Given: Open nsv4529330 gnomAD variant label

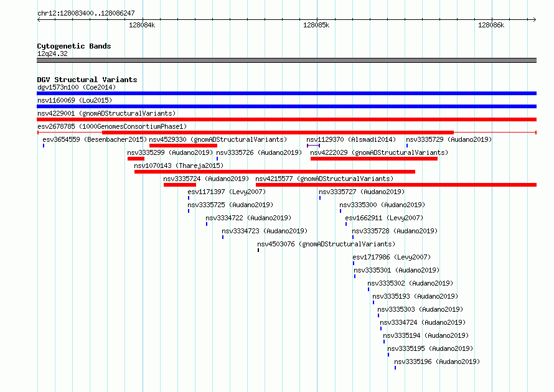Looking at the screenshot, I should click(x=218, y=139).
